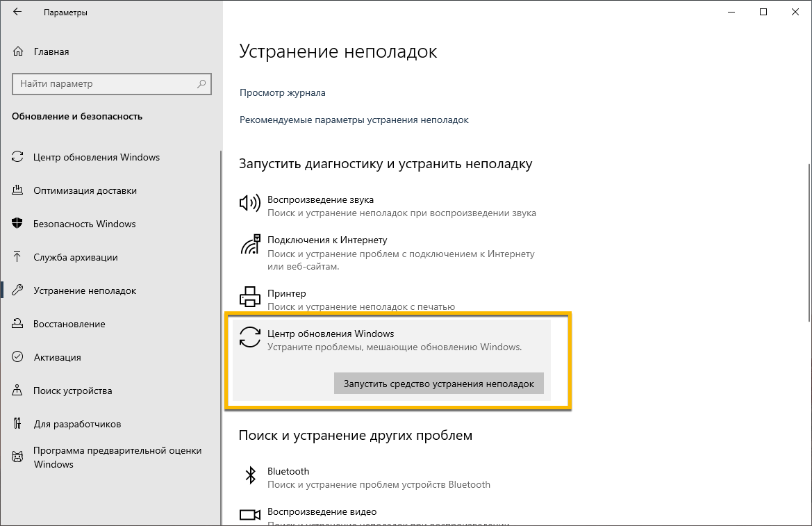This screenshot has height=526, width=812.
Task: Open Рекомендуемые параметры устранения неполадок
Action: [x=354, y=120]
